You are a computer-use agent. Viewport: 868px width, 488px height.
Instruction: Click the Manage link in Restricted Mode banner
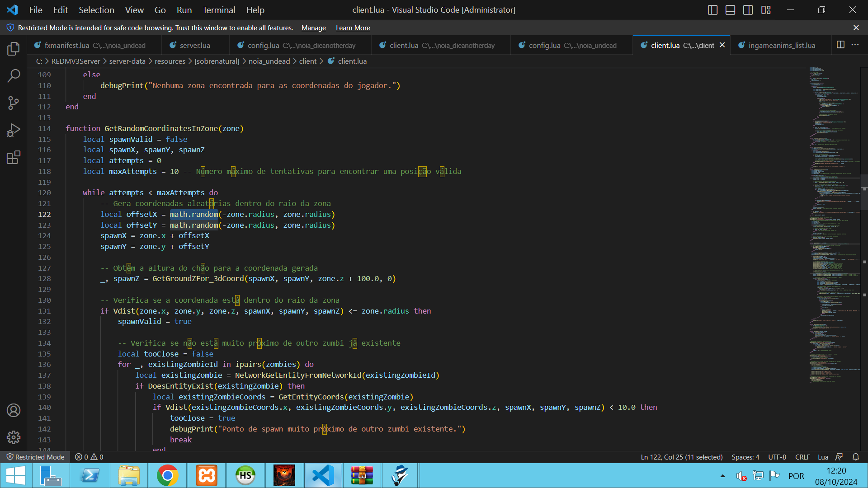click(313, 28)
